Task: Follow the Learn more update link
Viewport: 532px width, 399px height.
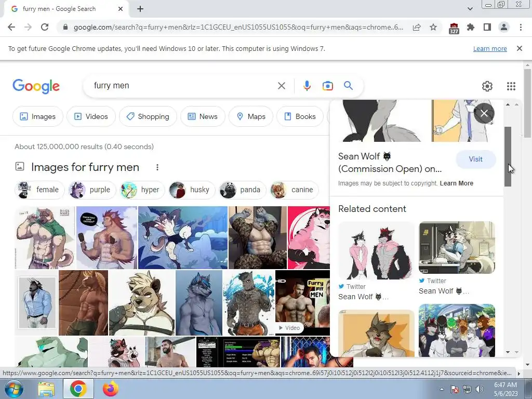Action: [x=490, y=48]
